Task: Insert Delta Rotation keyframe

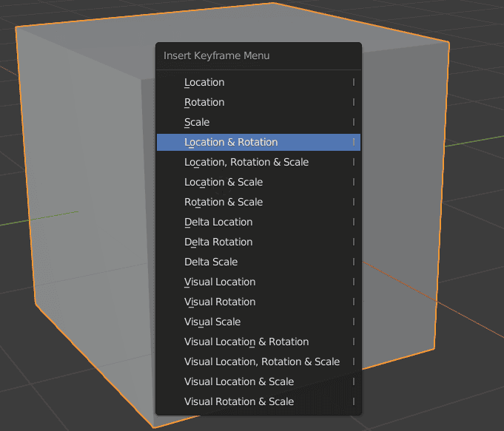Action: pos(258,242)
